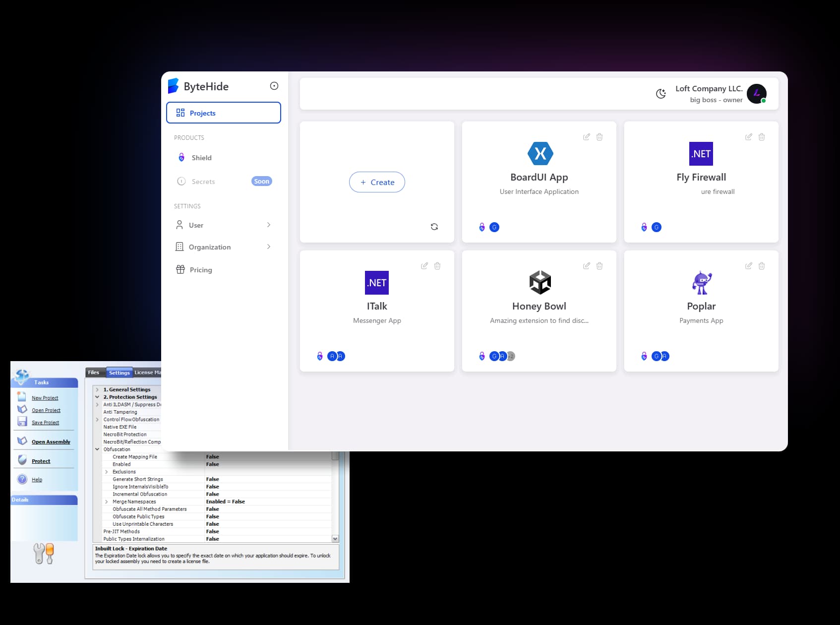Click the Fly Firewall project title
The height and width of the screenshot is (625, 840).
[x=701, y=177]
